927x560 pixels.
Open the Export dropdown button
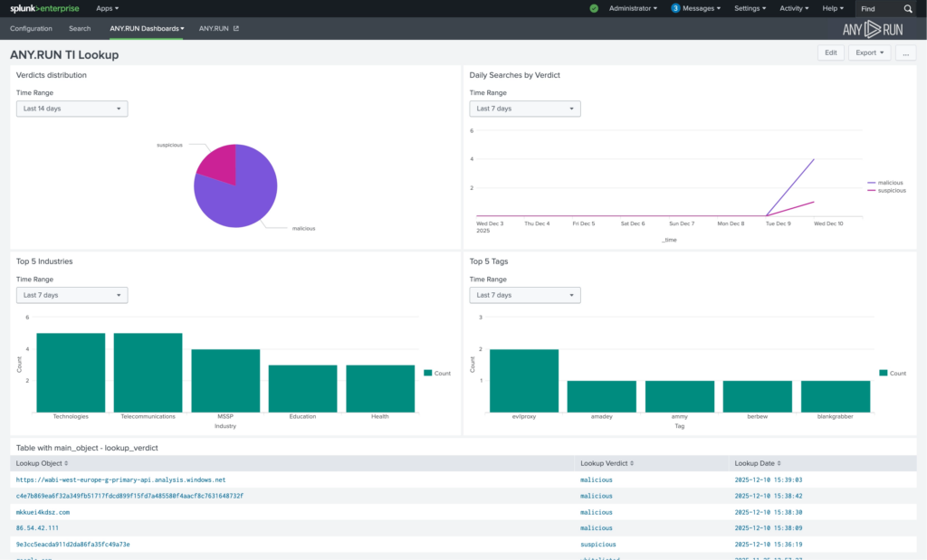point(869,52)
